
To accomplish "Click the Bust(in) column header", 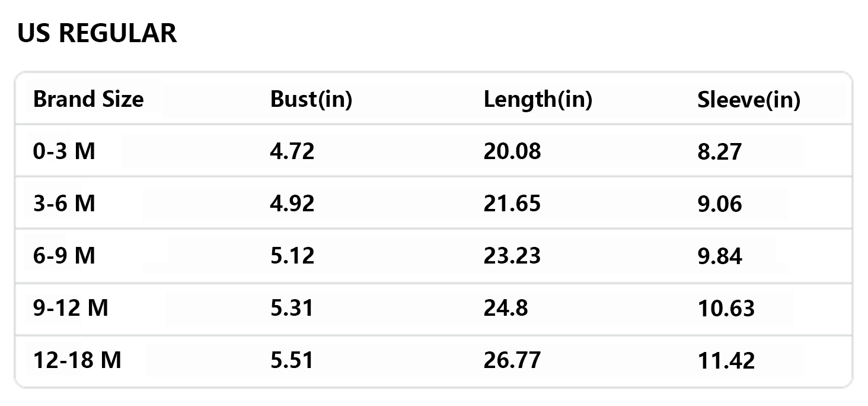I will tap(311, 99).
